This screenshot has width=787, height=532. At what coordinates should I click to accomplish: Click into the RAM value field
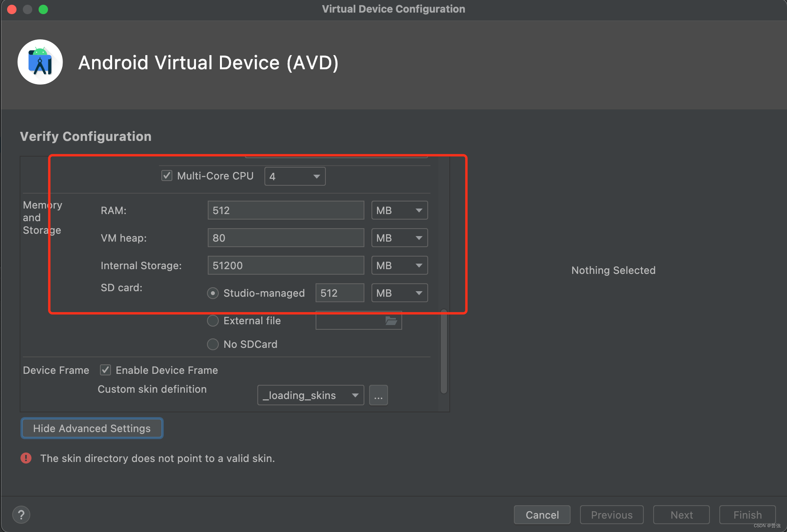pos(286,211)
